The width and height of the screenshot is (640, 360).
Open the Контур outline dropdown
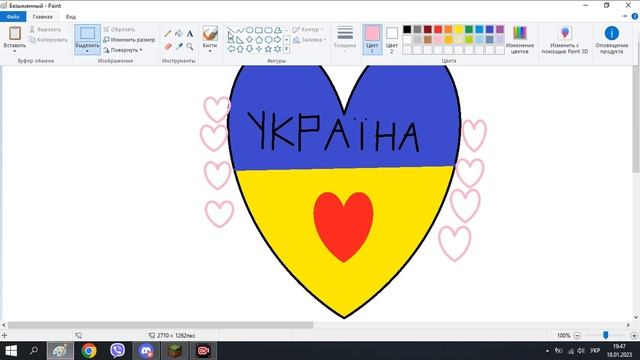[308, 29]
